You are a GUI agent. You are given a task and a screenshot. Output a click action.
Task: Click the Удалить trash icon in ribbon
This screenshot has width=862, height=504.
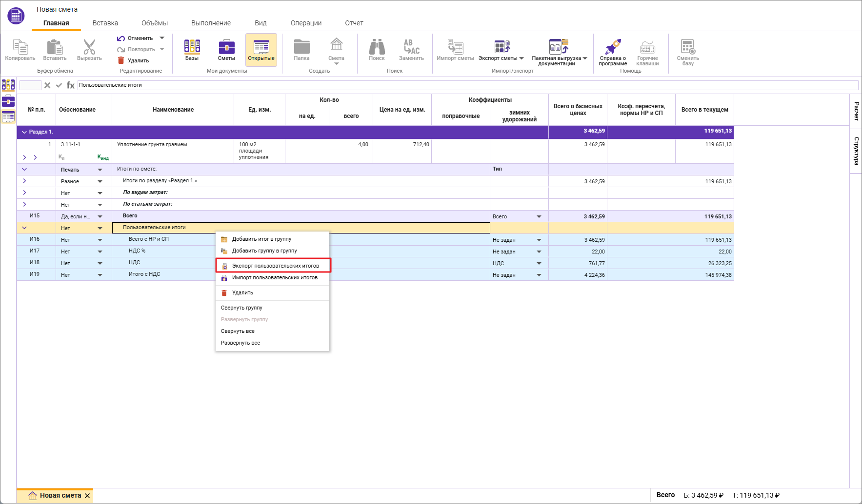[x=121, y=60]
